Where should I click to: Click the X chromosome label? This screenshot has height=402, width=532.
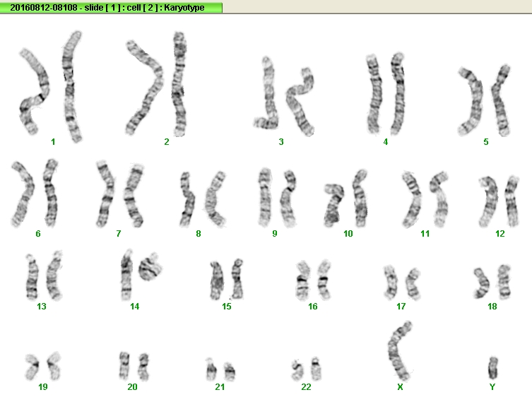tap(400, 386)
